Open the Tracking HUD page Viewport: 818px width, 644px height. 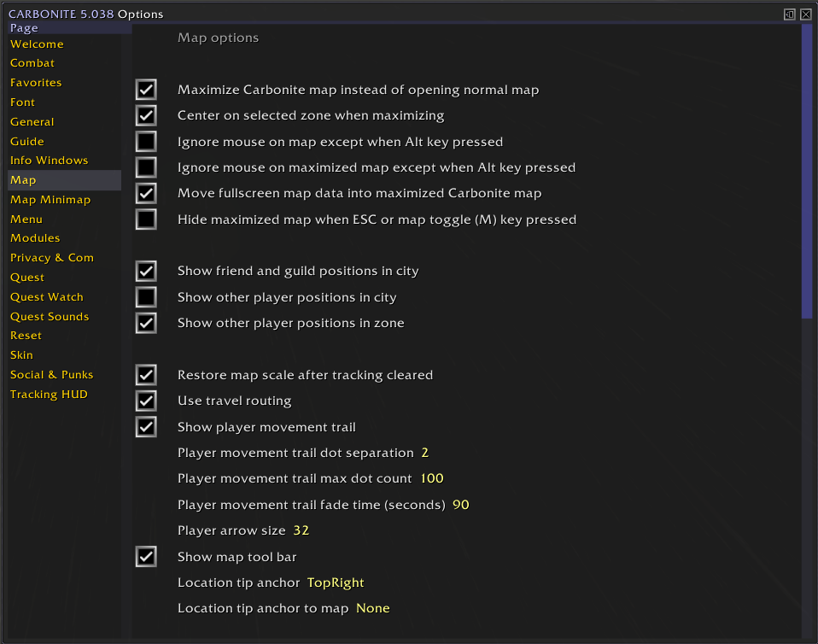point(49,395)
